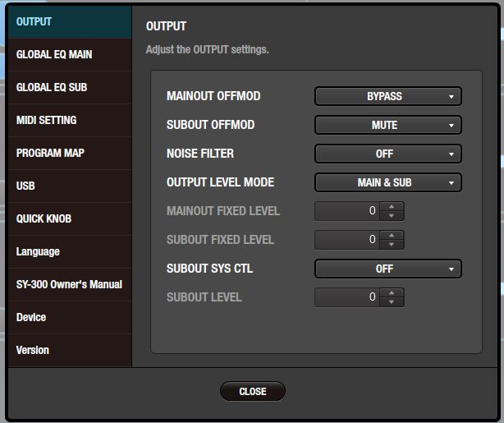Click the SUBOUT FIXED LEVEL value field
Image resolution: width=504 pixels, height=423 pixels.
point(347,240)
